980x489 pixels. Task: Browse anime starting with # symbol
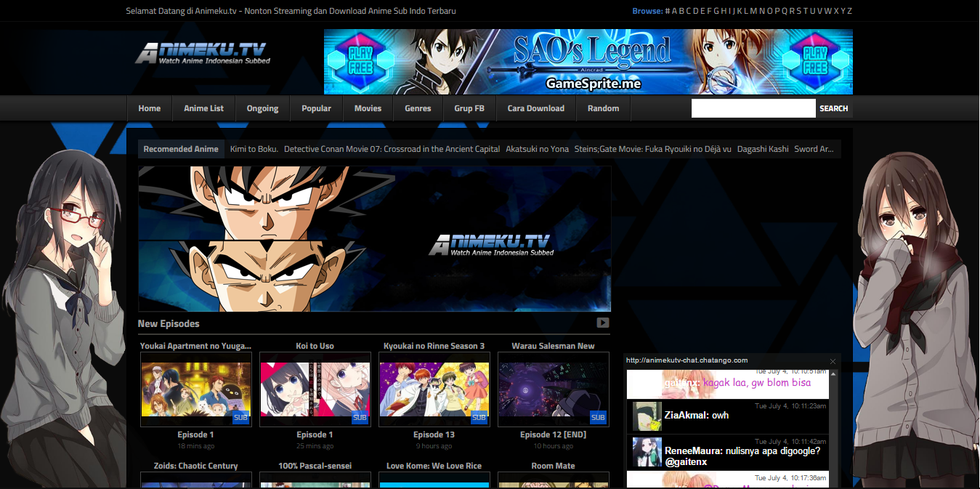(x=668, y=11)
